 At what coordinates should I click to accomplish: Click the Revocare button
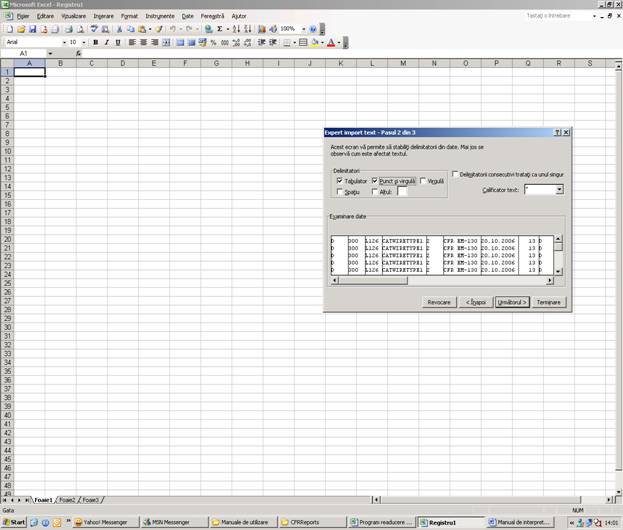pos(439,302)
